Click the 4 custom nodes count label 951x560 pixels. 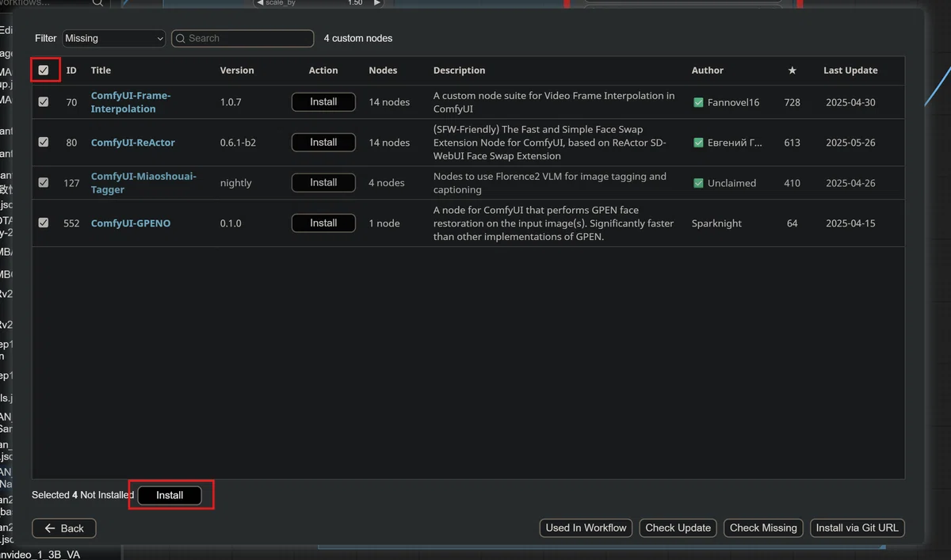tap(358, 38)
